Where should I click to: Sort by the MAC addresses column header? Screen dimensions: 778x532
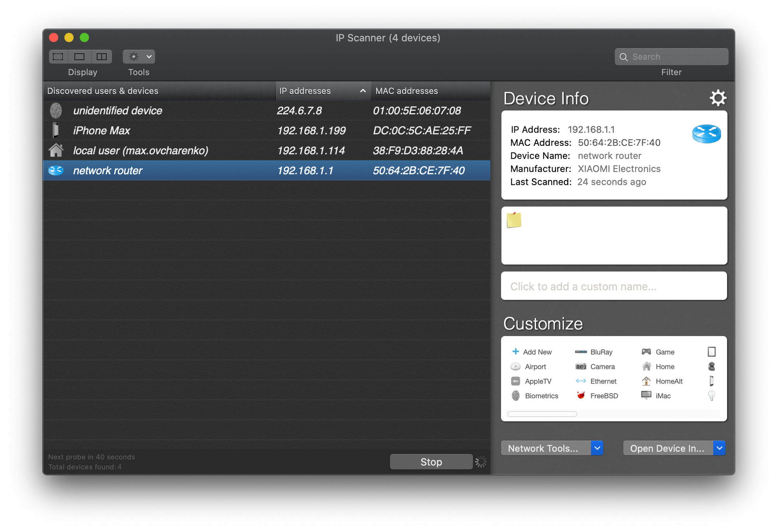pyautogui.click(x=407, y=91)
